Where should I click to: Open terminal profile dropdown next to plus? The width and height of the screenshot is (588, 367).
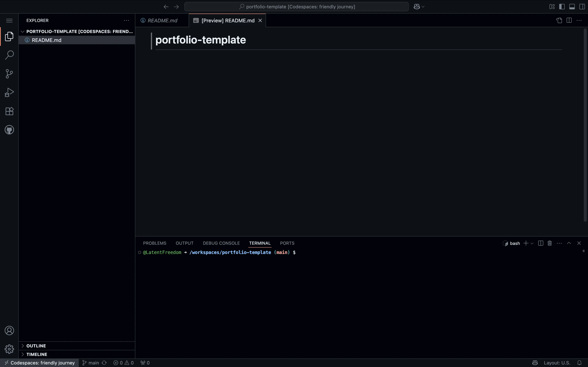pyautogui.click(x=532, y=243)
